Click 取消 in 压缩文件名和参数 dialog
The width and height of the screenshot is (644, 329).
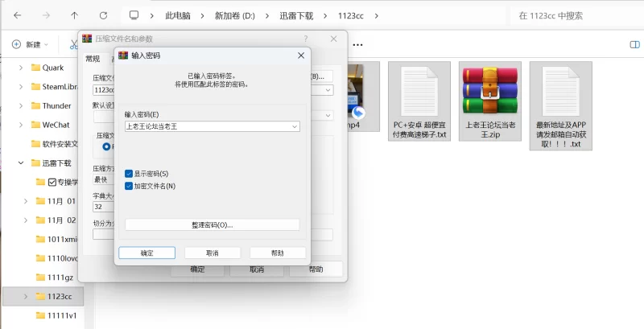point(257,269)
